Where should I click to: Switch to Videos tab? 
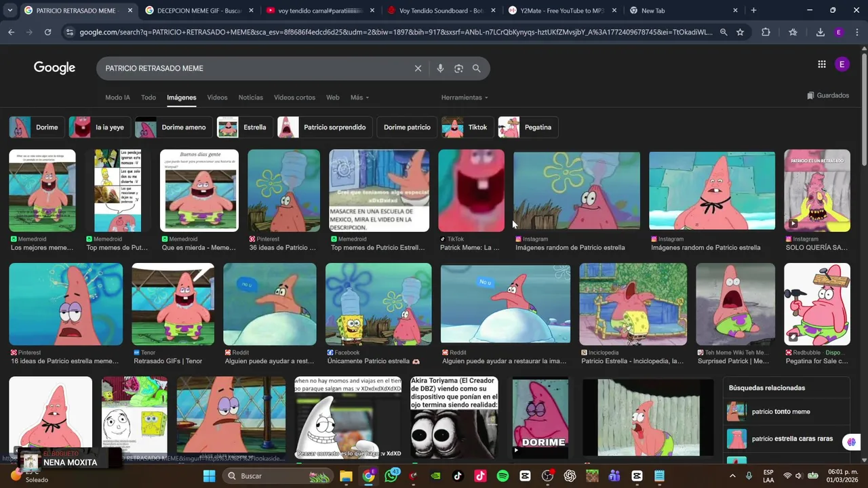pos(217,98)
